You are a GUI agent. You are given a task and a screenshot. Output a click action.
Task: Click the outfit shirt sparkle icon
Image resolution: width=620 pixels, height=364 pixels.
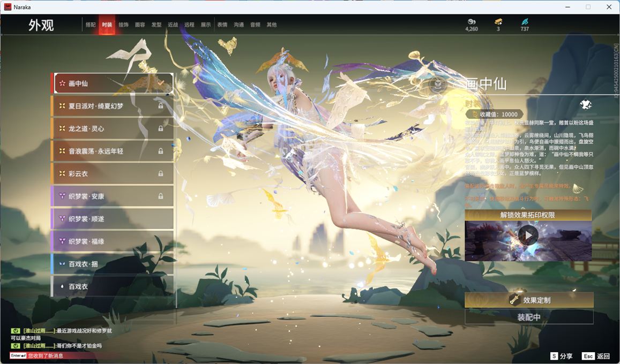click(586, 104)
